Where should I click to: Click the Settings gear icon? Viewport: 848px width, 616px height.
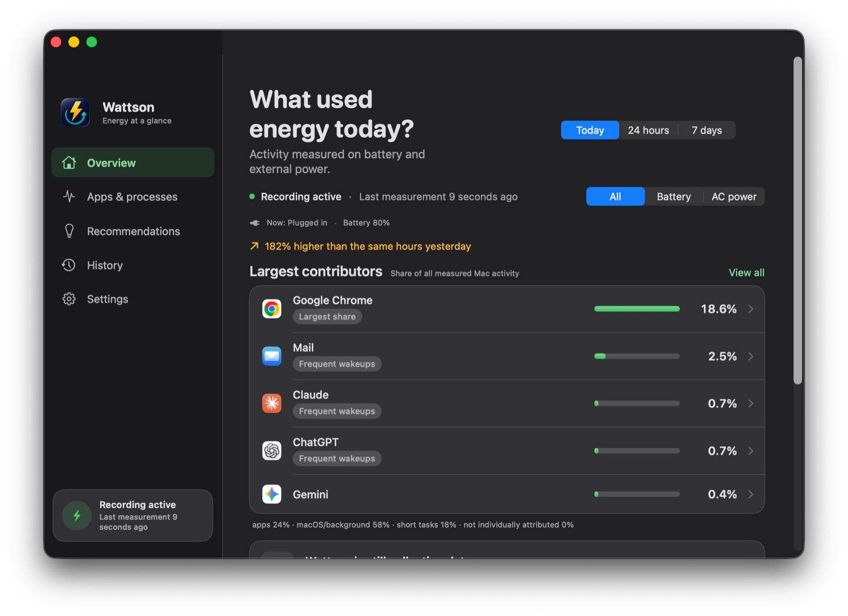point(69,299)
